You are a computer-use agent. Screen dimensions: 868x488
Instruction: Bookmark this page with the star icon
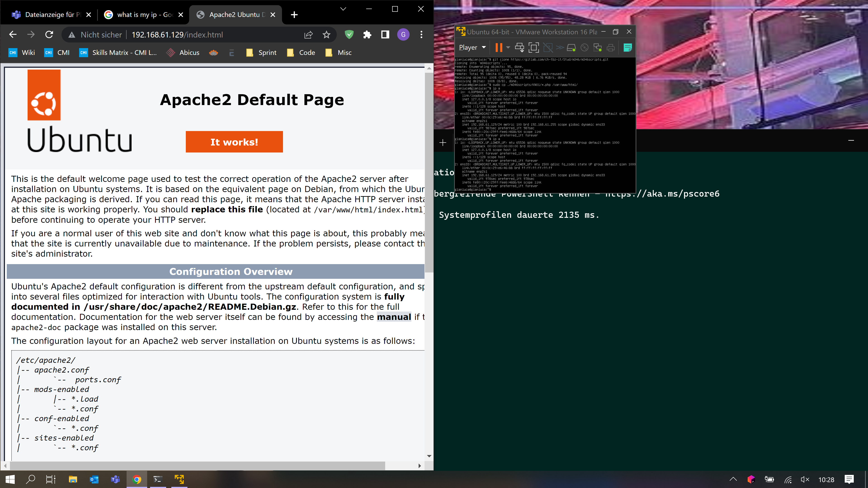tap(326, 35)
